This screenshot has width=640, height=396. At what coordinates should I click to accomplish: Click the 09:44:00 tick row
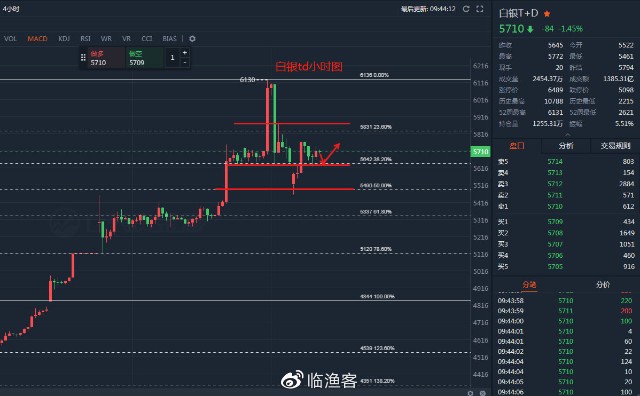click(565, 321)
